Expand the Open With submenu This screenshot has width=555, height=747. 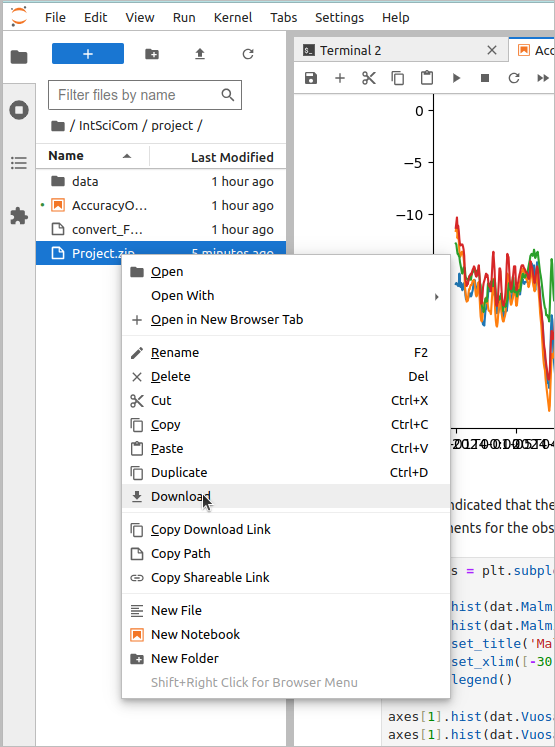pos(286,296)
